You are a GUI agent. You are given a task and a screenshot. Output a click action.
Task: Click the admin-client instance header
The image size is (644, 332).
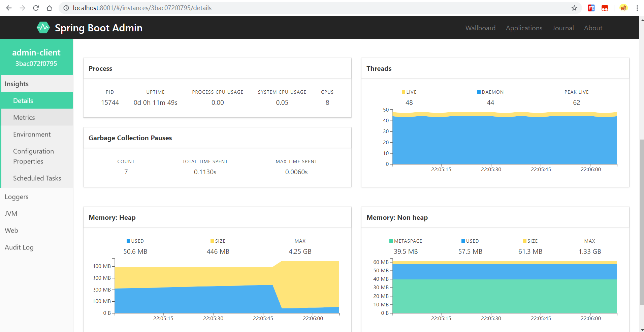(x=36, y=57)
